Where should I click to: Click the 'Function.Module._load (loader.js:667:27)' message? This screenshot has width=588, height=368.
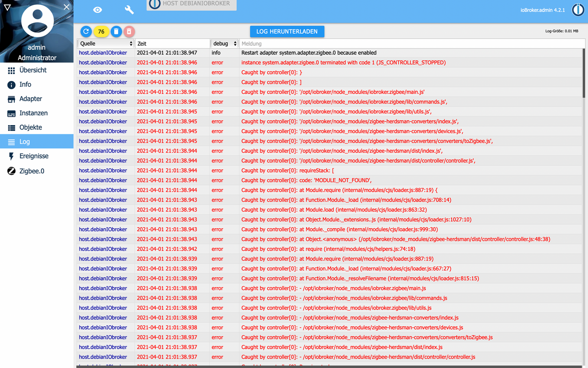coord(346,268)
